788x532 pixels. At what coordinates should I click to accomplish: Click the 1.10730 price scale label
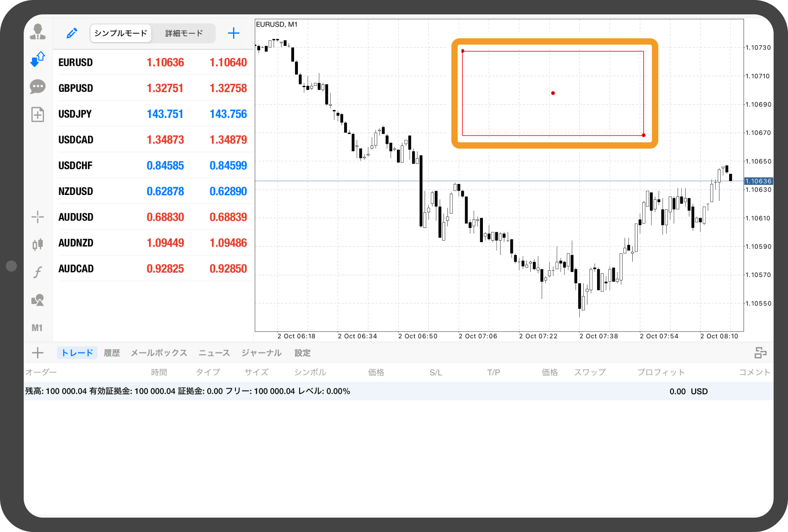pyautogui.click(x=758, y=47)
